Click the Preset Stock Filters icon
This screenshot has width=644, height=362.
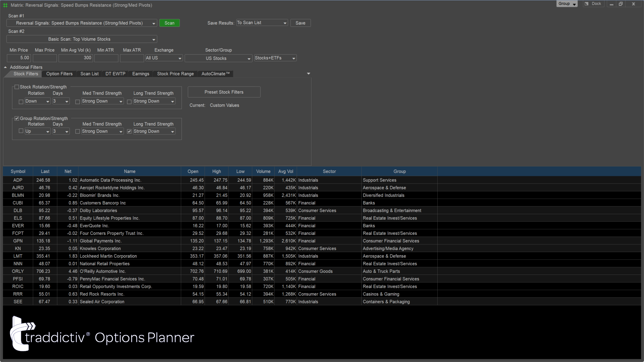tap(224, 92)
